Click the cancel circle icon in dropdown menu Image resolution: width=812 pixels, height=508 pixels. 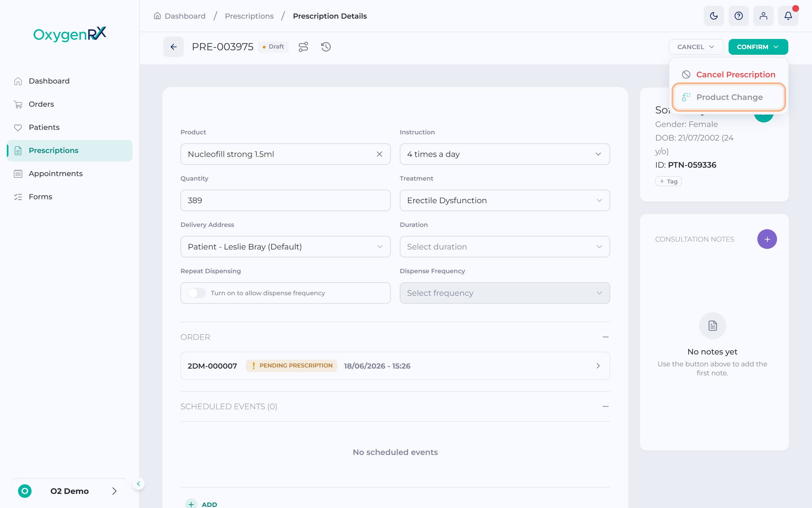click(686, 75)
